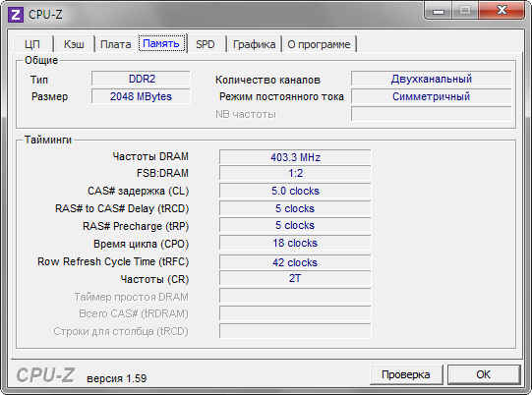Close the CPU-Z window

coord(502,11)
